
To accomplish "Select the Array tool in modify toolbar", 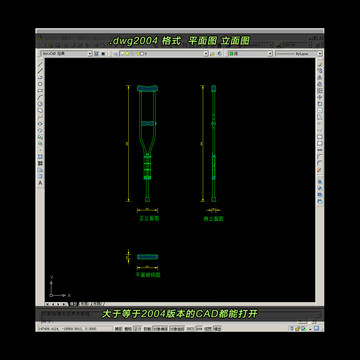I will coord(320,90).
